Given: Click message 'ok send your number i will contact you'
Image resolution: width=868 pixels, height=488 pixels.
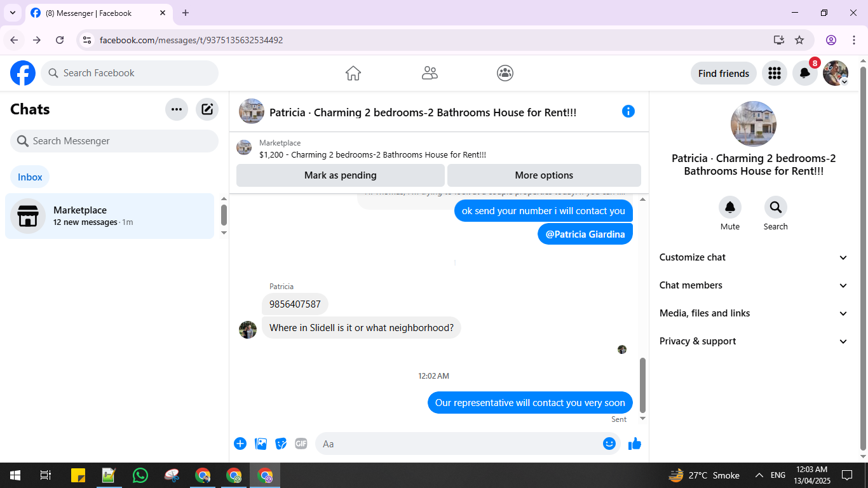Looking at the screenshot, I should [543, 211].
